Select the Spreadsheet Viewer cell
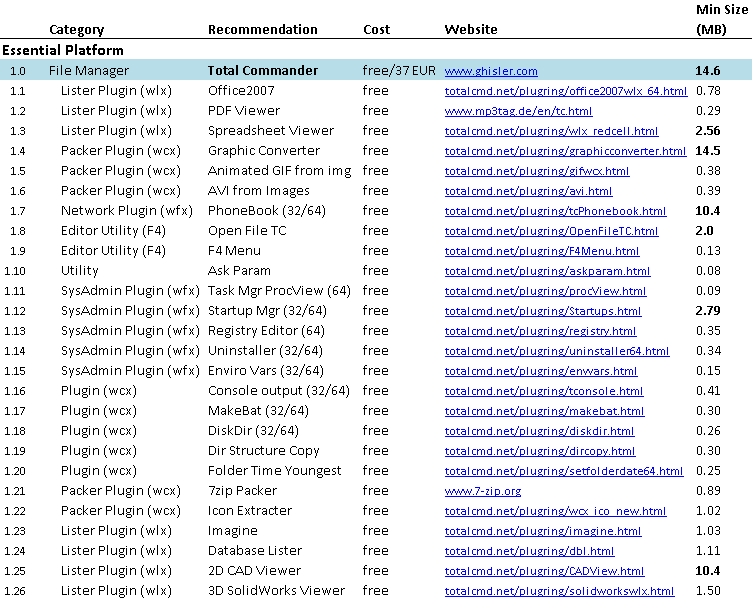 [271, 130]
